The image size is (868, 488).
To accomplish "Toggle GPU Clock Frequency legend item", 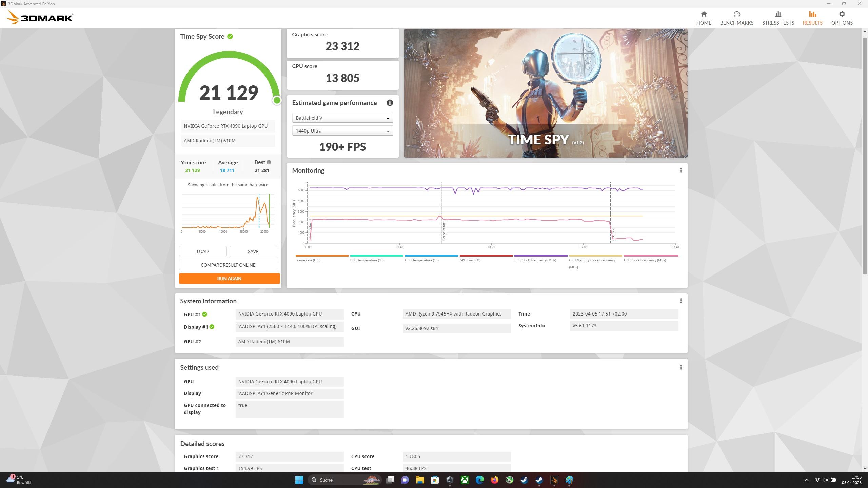I will [x=645, y=260].
